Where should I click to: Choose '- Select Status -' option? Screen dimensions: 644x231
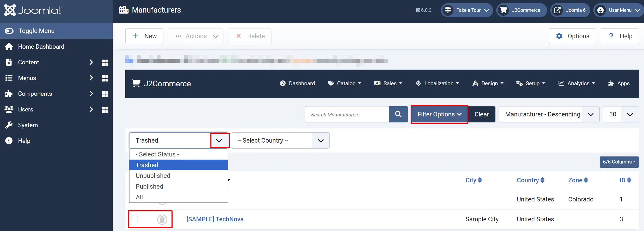coord(179,154)
